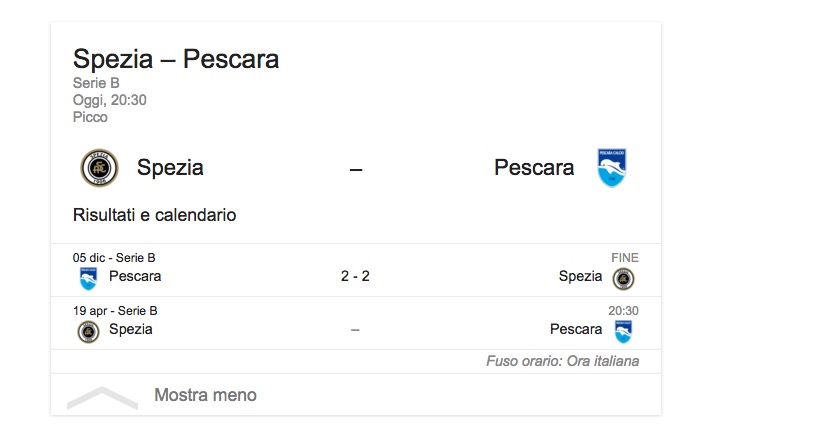The image size is (834, 438).
Task: Click the Serie B subtitle under title
Action: point(96,84)
